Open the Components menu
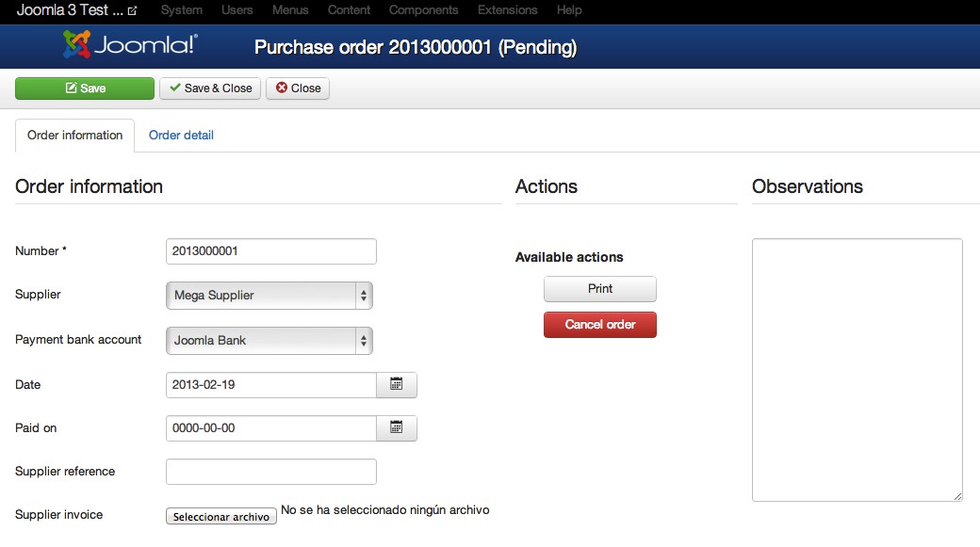This screenshot has width=980, height=547. pyautogui.click(x=423, y=11)
